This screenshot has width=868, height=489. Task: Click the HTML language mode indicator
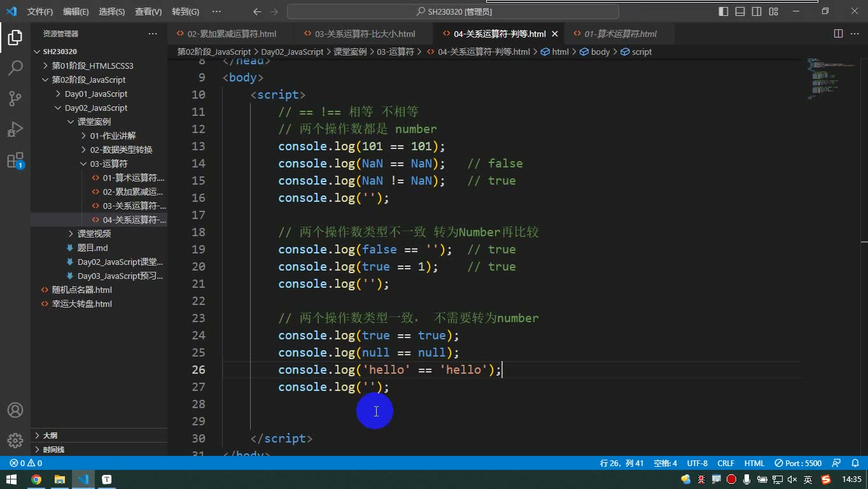point(754,463)
